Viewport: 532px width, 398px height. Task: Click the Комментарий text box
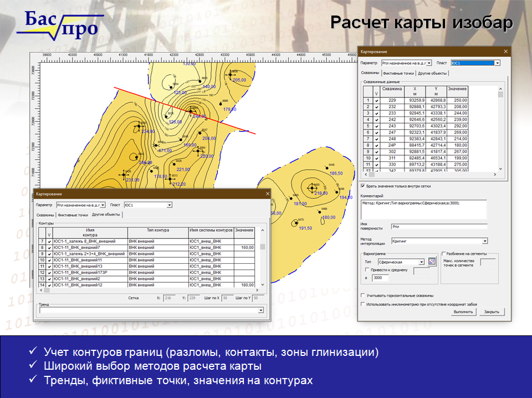pos(423,209)
